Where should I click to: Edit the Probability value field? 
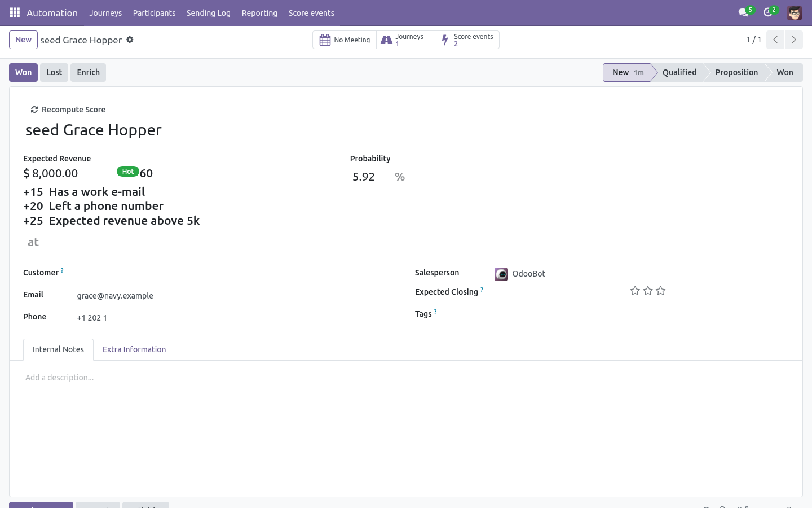[371, 177]
